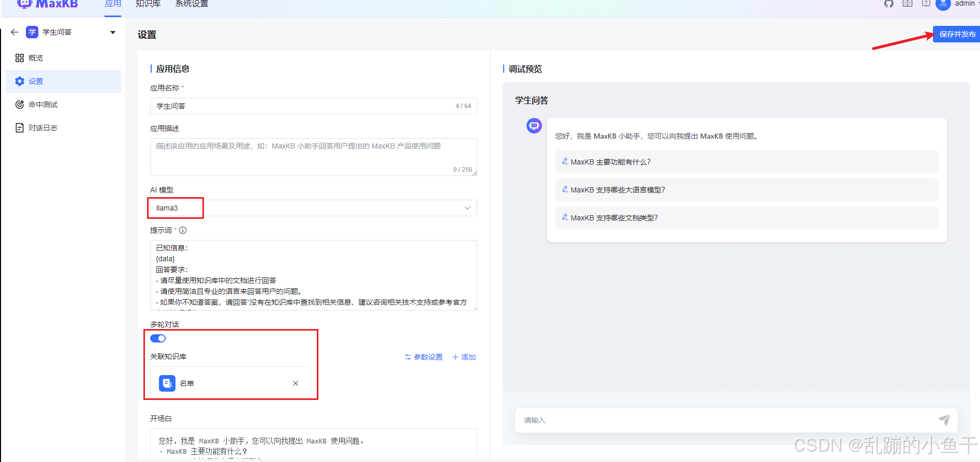Click the send paper-plane icon
980x462 pixels.
[944, 420]
